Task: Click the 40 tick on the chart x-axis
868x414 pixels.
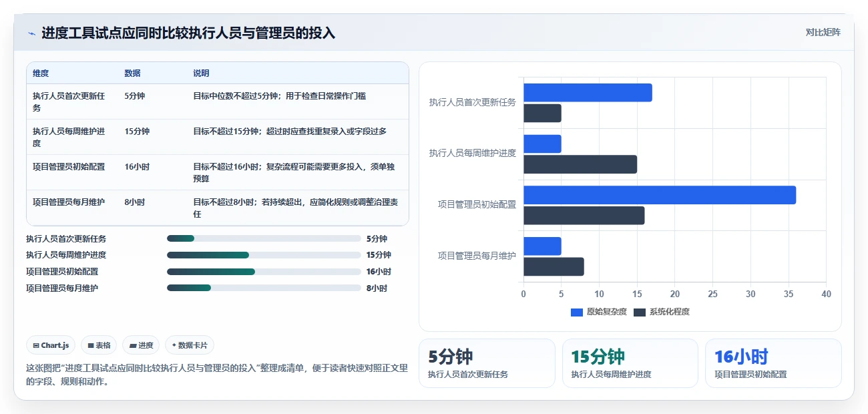Action: pyautogui.click(x=826, y=294)
